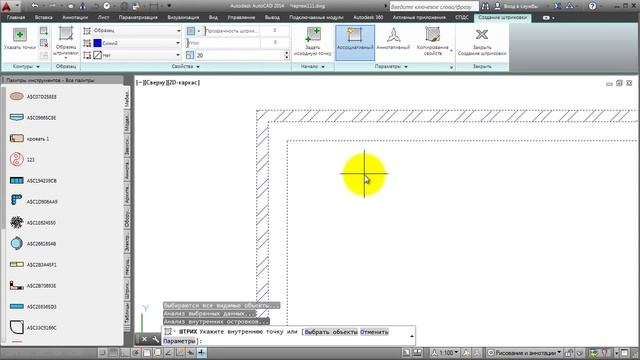Select palette item 'ASC10524550'
Screen dimensions: 640x360
[x=33, y=222]
